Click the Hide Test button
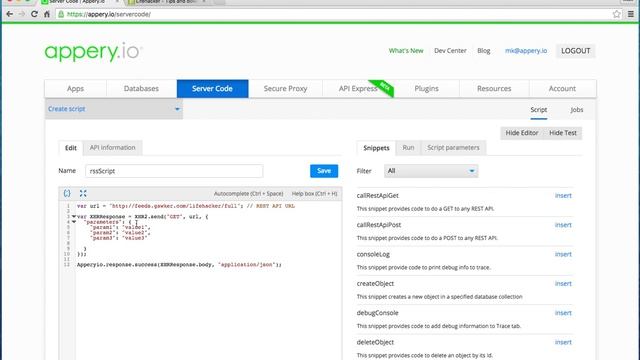The image size is (640, 360). (563, 133)
